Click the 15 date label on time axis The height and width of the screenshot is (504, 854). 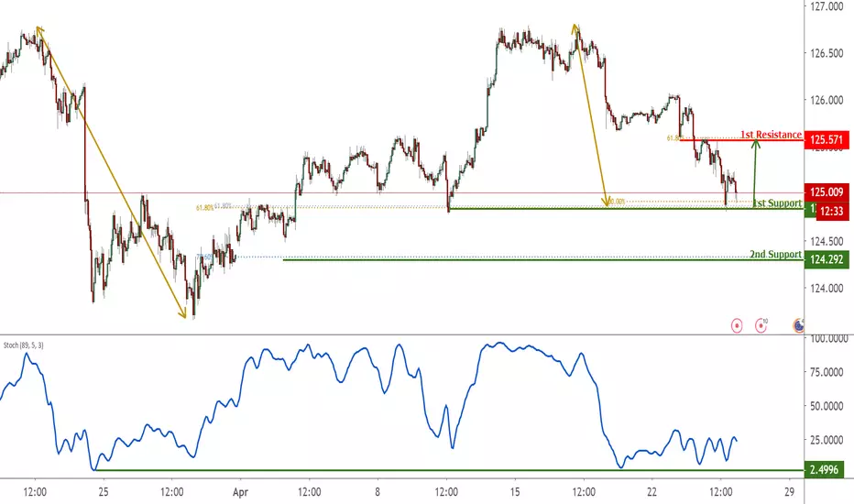point(515,492)
